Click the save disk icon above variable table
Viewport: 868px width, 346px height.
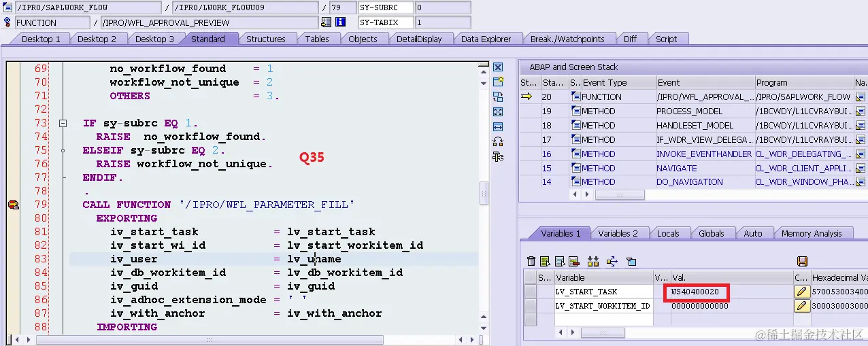coord(802,261)
